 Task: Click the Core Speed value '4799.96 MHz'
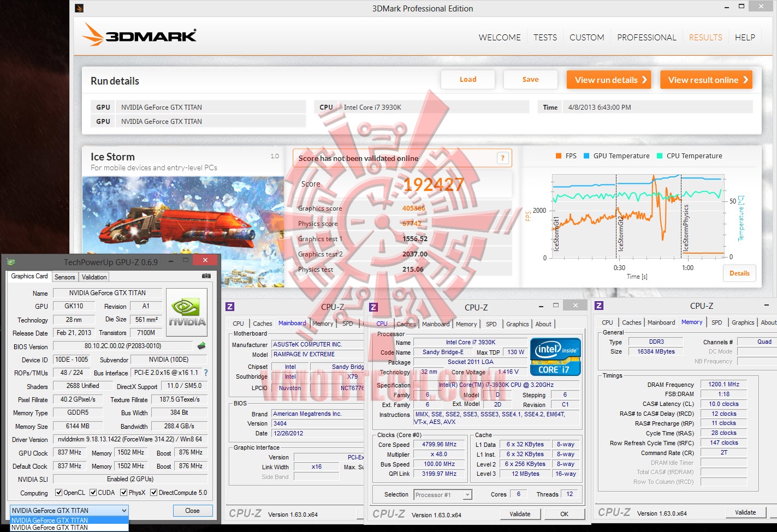click(439, 445)
